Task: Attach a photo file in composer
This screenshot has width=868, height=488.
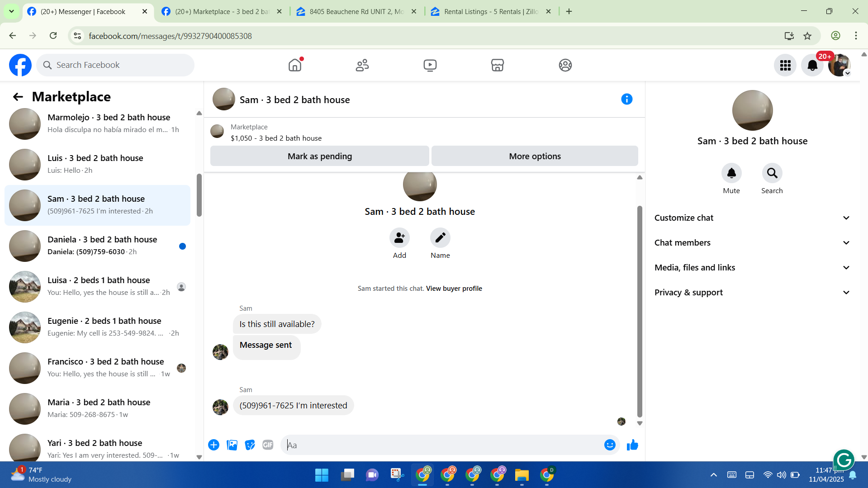Action: tap(232, 445)
